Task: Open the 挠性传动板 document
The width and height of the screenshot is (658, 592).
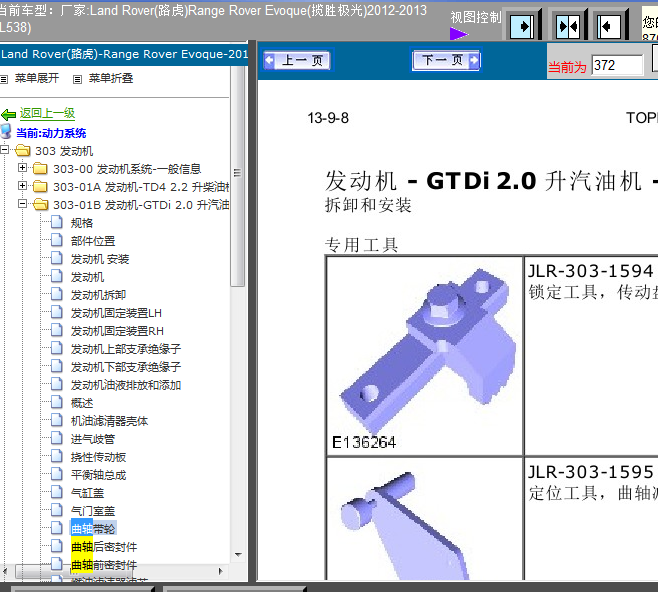Action: coord(98,457)
